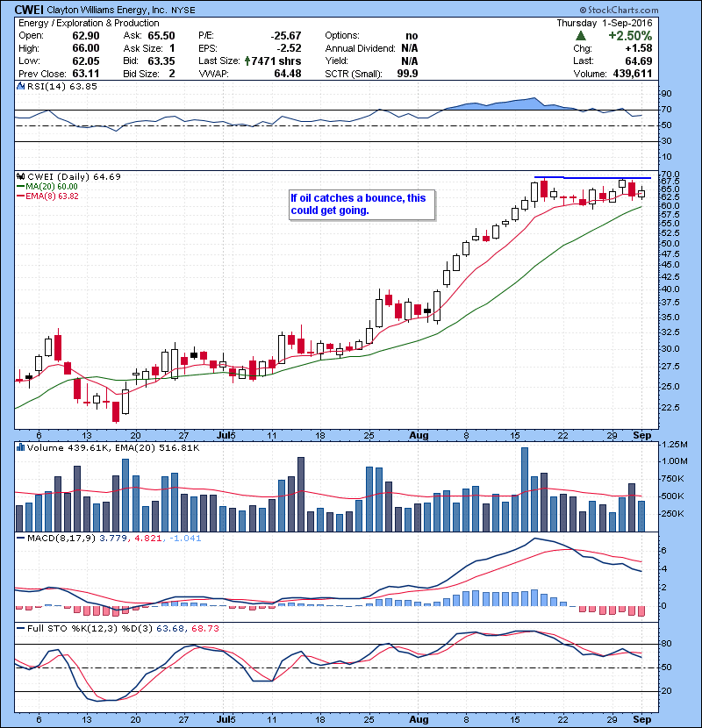Click the green line marker before MA(20)
This screenshot has height=728, width=702.
click(x=20, y=186)
